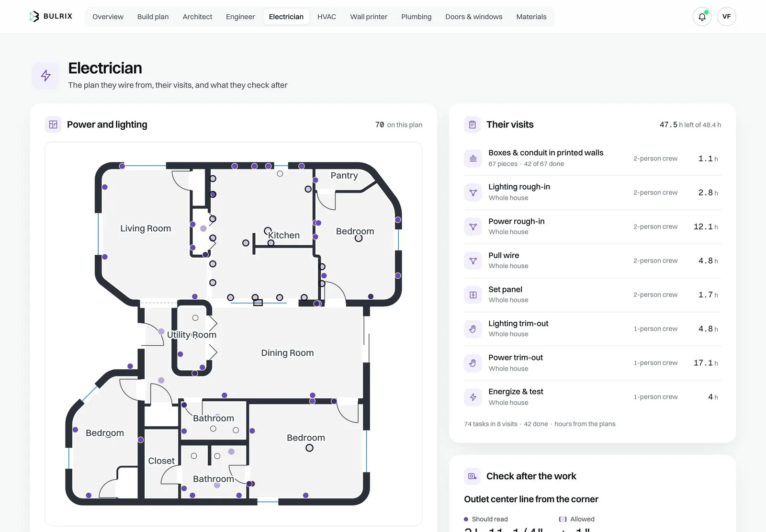
Task: Switch to the Materials tab
Action: click(x=531, y=17)
